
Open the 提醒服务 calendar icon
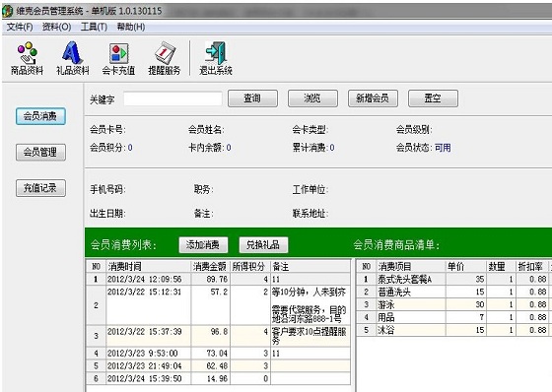coord(164,59)
